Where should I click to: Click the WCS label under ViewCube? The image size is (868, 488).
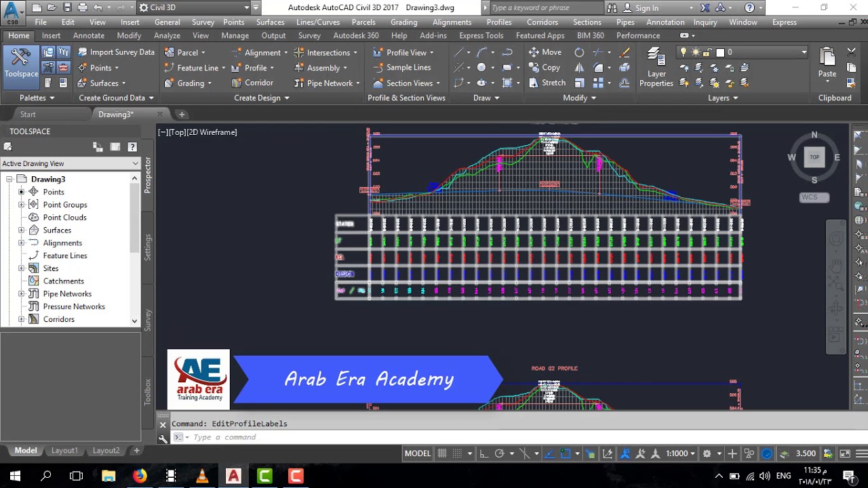[x=814, y=197]
